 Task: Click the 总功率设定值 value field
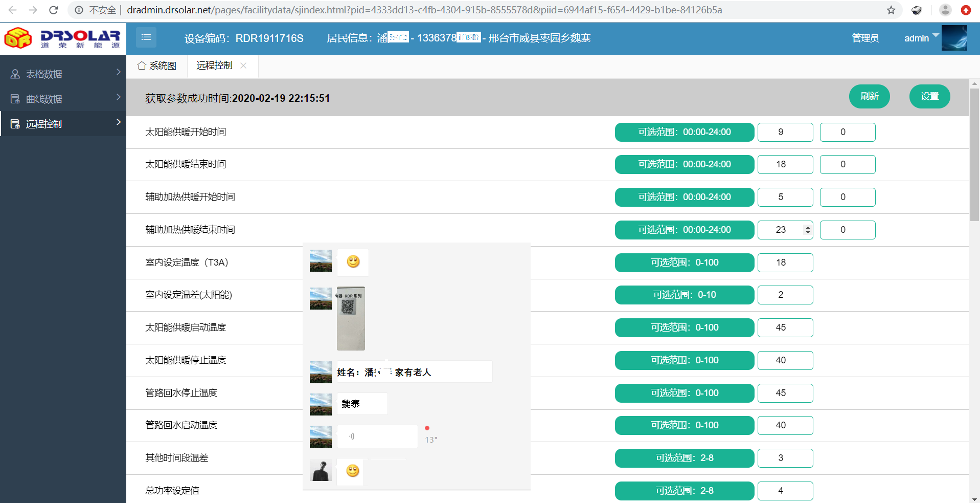click(x=785, y=491)
